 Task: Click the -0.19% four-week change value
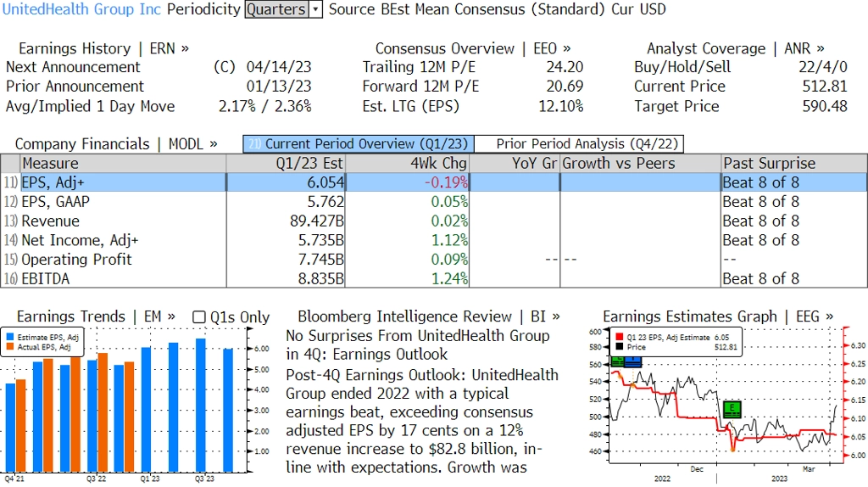click(x=446, y=182)
